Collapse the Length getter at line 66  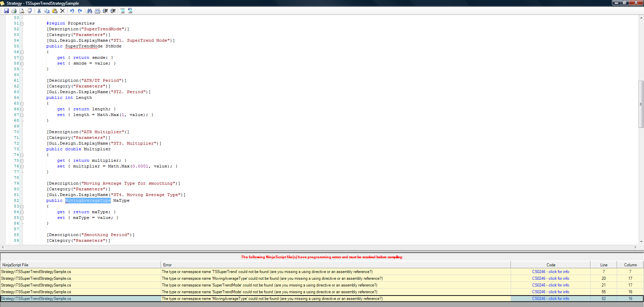(22, 109)
